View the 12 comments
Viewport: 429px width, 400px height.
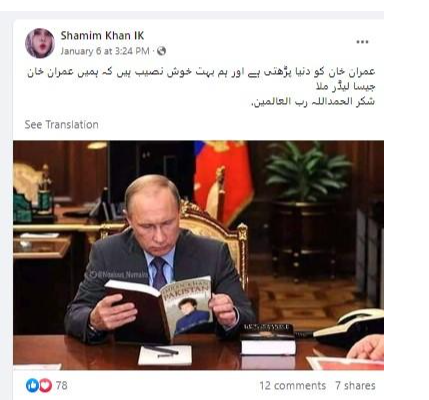tap(293, 386)
